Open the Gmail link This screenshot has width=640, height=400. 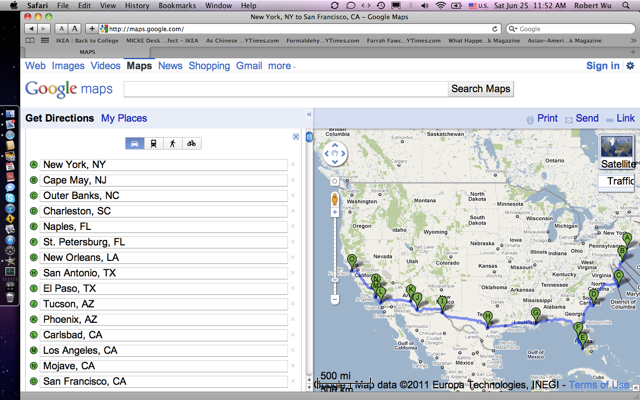pyautogui.click(x=249, y=66)
